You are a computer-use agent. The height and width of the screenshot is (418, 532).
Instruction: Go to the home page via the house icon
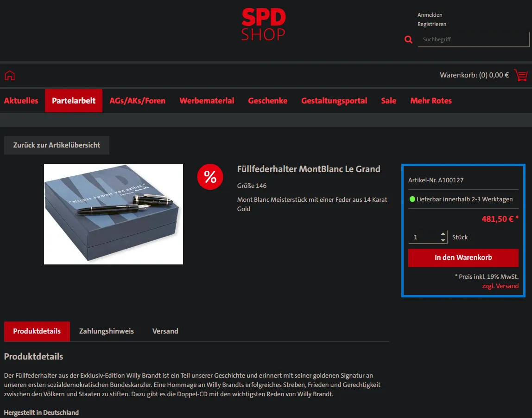tap(10, 75)
